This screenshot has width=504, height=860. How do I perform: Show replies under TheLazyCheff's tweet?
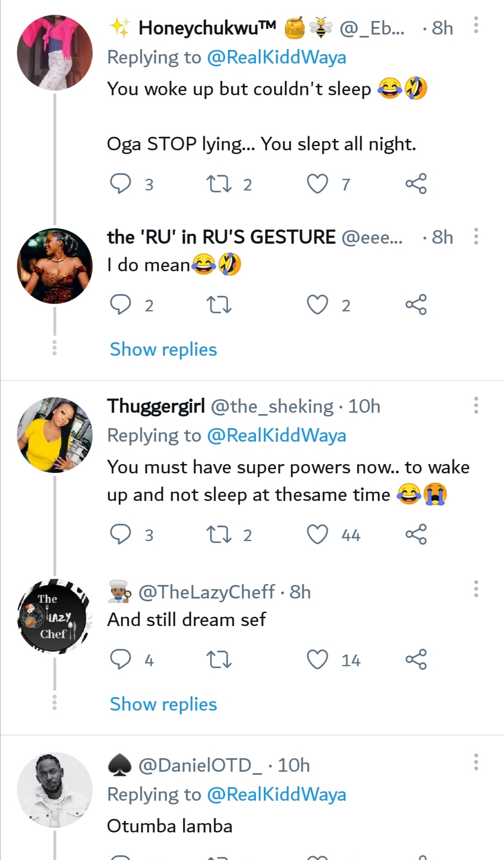[x=163, y=704]
